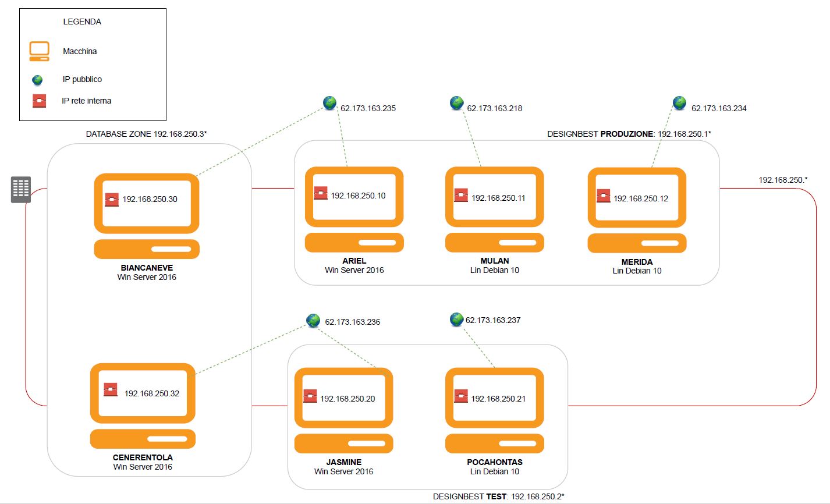Screen dimensions: 830x504
Task: Select the globe icon next to 62.173.163.218
Action: (x=457, y=104)
